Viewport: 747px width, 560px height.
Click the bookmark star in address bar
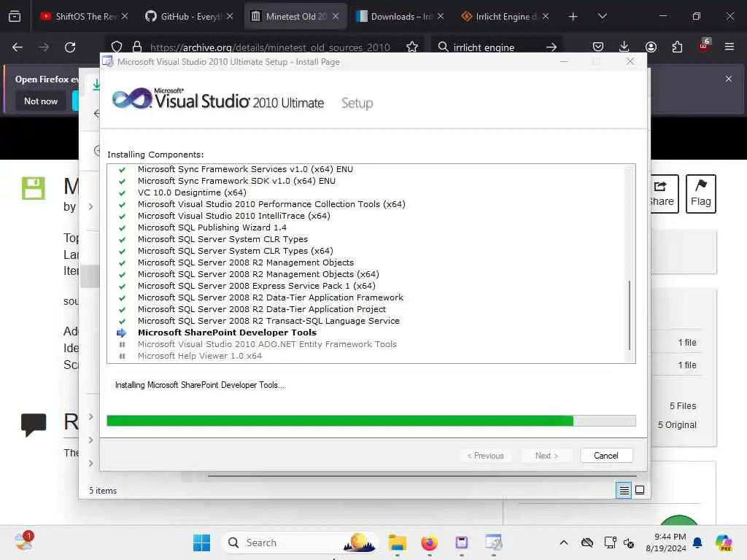click(412, 47)
